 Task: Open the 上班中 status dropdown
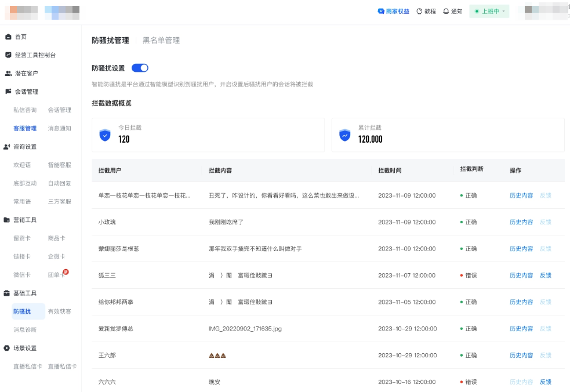coord(490,11)
